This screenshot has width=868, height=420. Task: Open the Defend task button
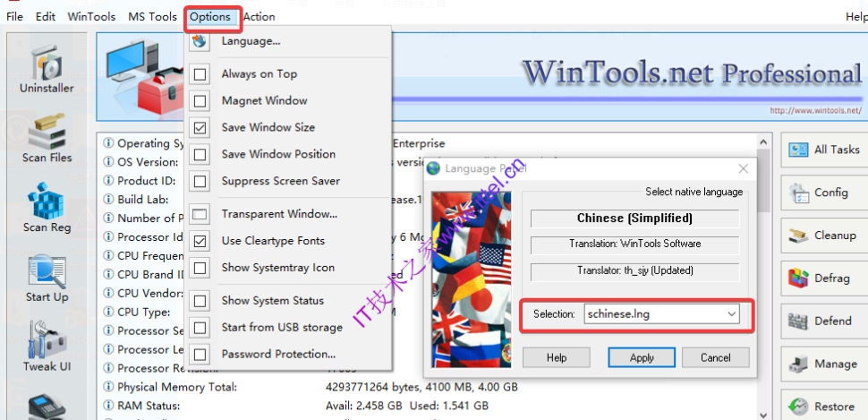coord(823,321)
